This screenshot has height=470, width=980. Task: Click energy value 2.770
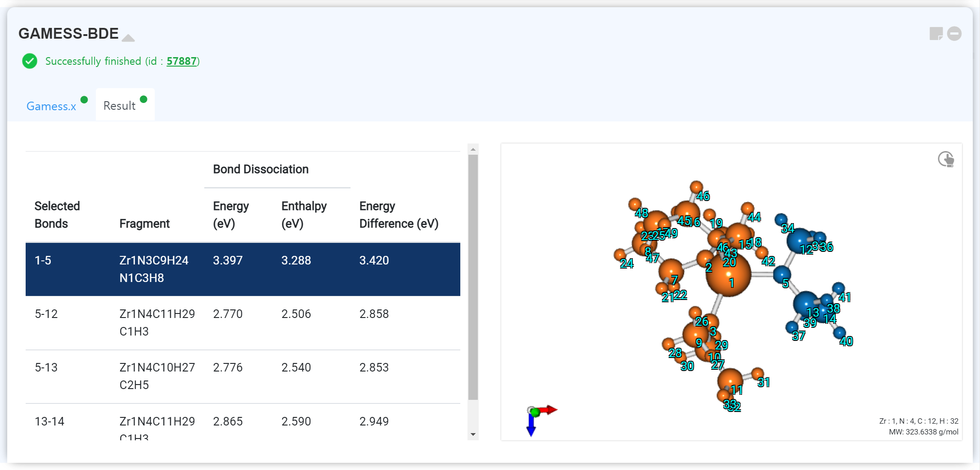tap(228, 314)
